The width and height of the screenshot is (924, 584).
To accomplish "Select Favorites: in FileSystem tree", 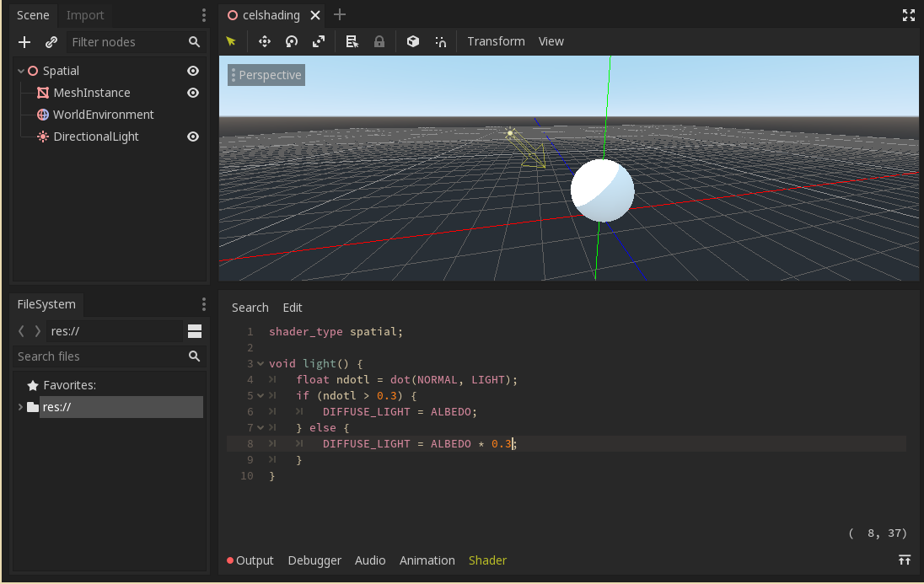I will click(x=69, y=385).
